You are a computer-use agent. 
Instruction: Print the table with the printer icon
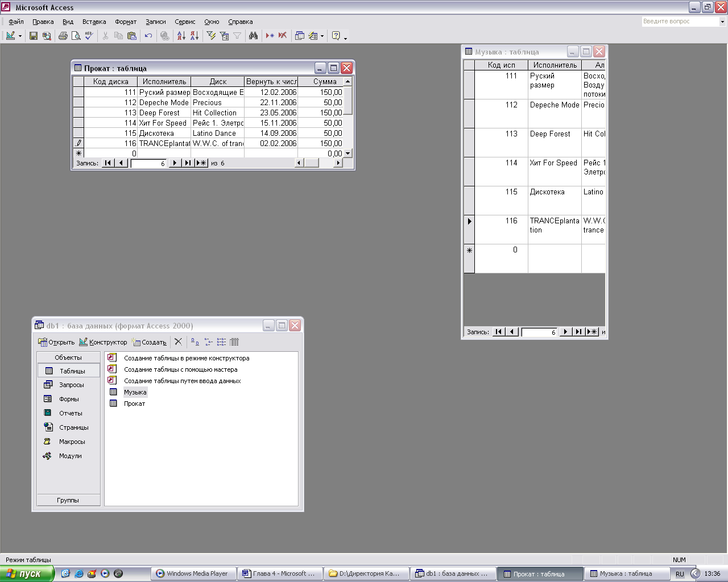63,36
